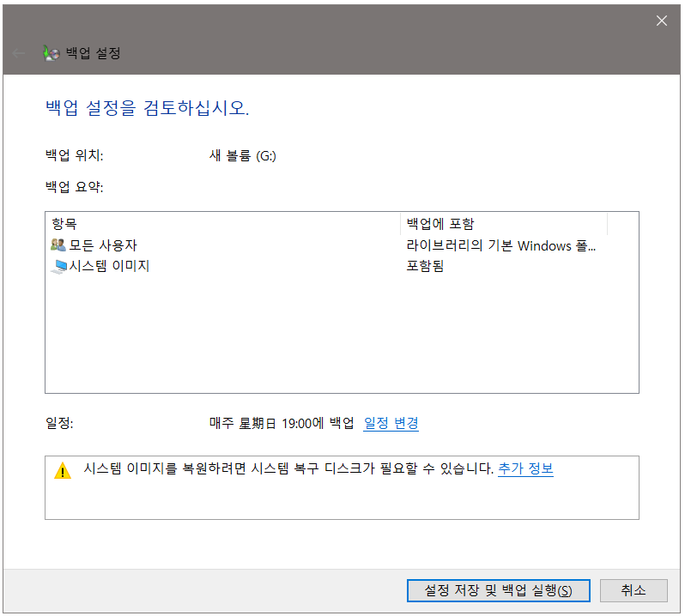Viewport: 685px width, 616px height.
Task: Click the 모든 사용자 users icon
Action: (58, 245)
